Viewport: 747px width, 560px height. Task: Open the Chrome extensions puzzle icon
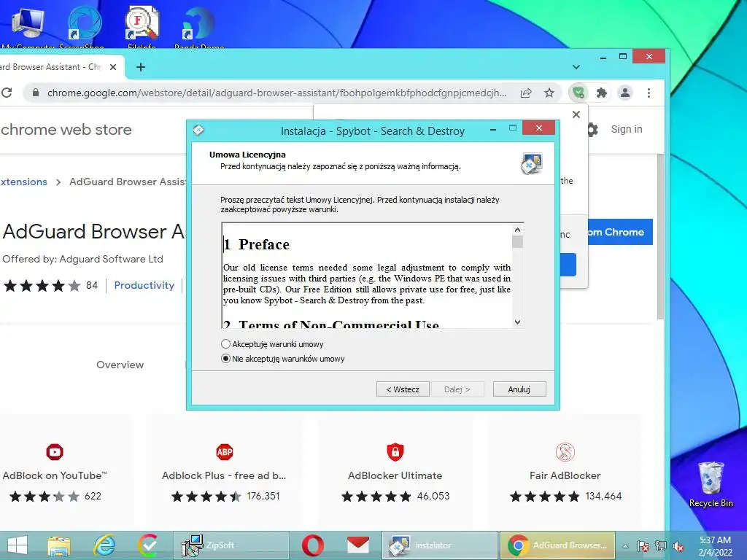pos(602,93)
